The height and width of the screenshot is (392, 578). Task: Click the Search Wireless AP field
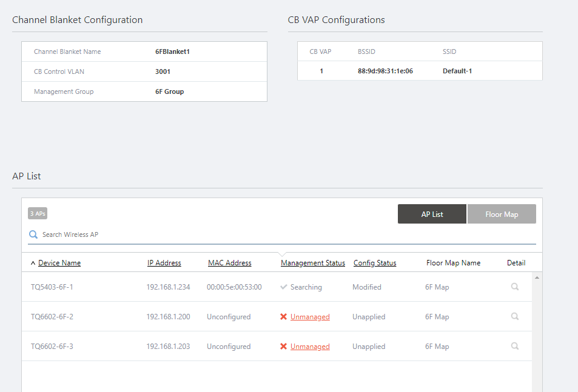point(243,234)
